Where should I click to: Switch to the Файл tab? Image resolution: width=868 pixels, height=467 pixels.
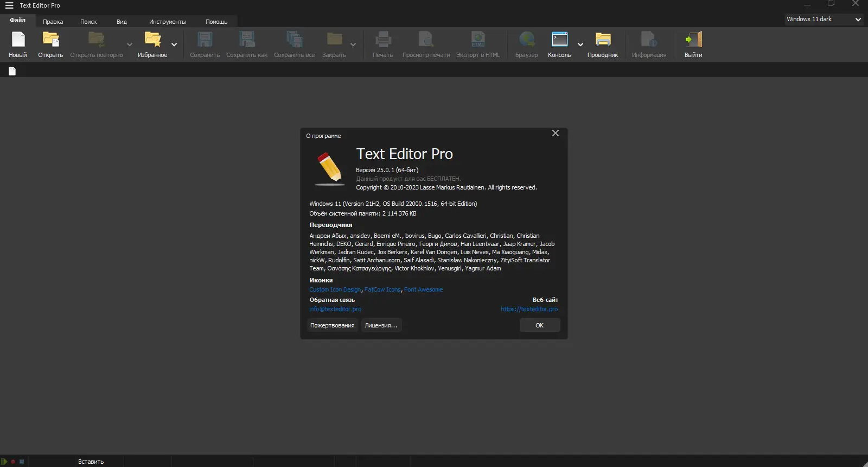pos(18,21)
